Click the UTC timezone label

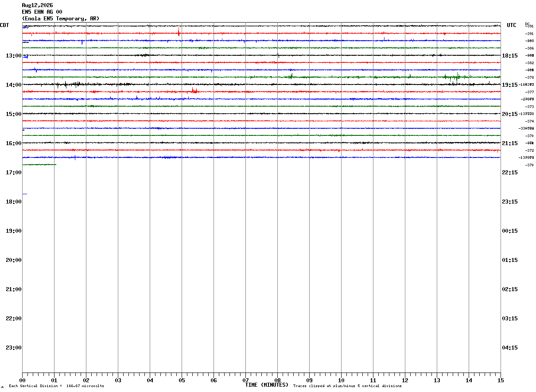[x=512, y=25]
